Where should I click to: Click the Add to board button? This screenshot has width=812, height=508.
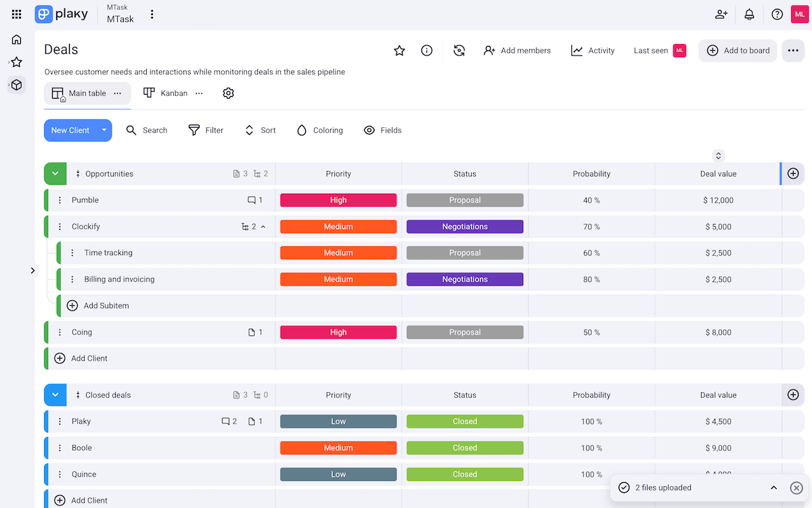(x=738, y=50)
